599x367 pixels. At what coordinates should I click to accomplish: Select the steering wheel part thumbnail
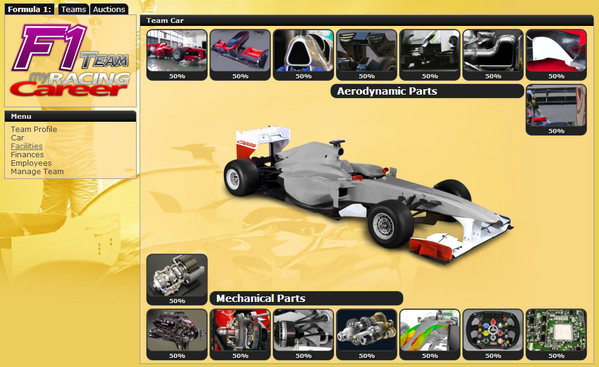pos(493,334)
